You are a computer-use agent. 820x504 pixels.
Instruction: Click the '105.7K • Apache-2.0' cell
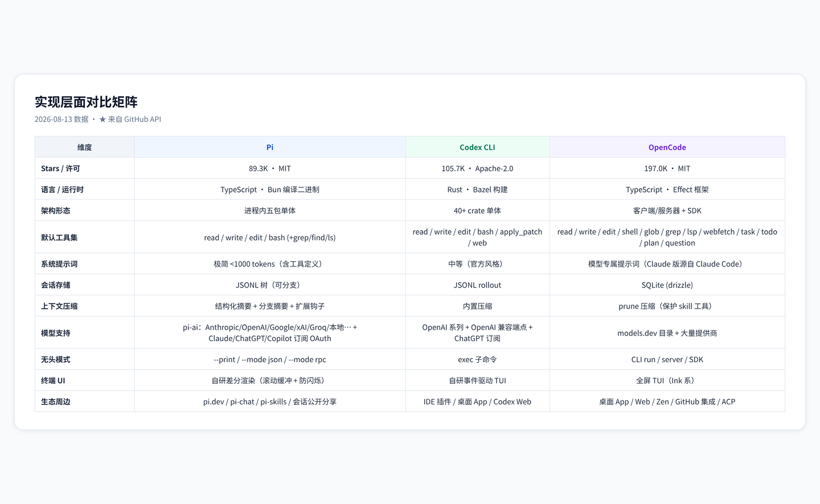(x=477, y=169)
